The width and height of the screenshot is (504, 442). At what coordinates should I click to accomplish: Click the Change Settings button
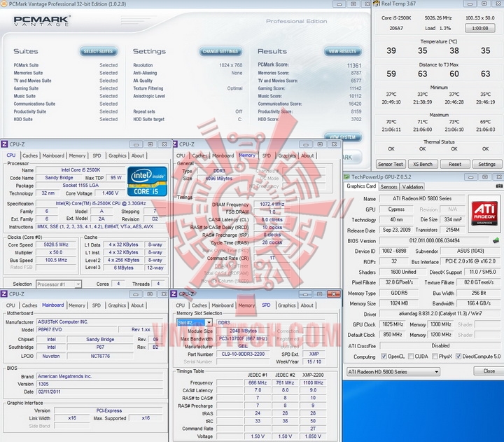[x=220, y=51]
